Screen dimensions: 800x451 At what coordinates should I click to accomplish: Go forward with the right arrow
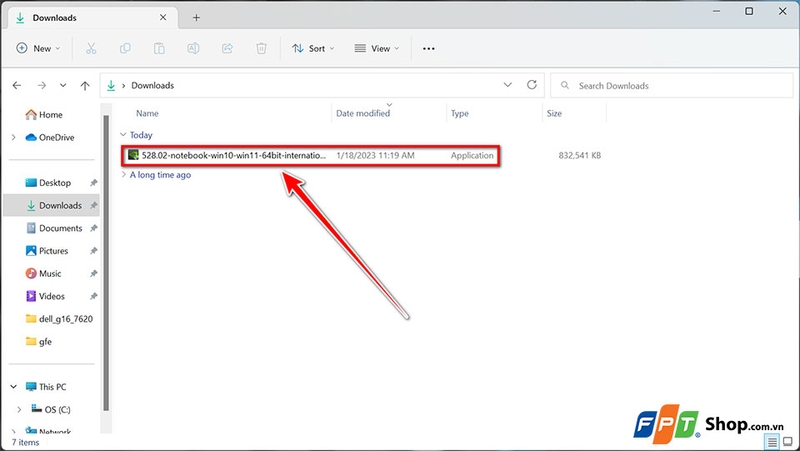(41, 85)
